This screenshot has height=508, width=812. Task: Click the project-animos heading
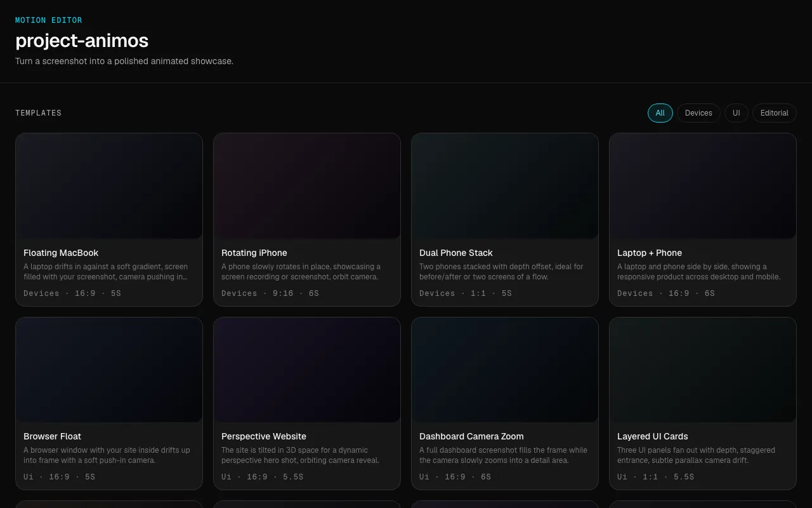[82, 41]
